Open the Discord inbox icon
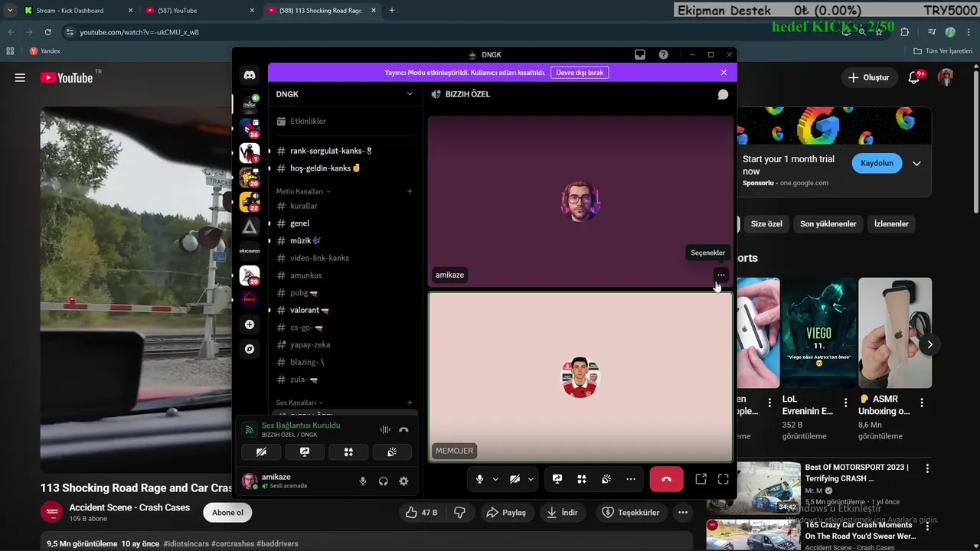 click(640, 55)
